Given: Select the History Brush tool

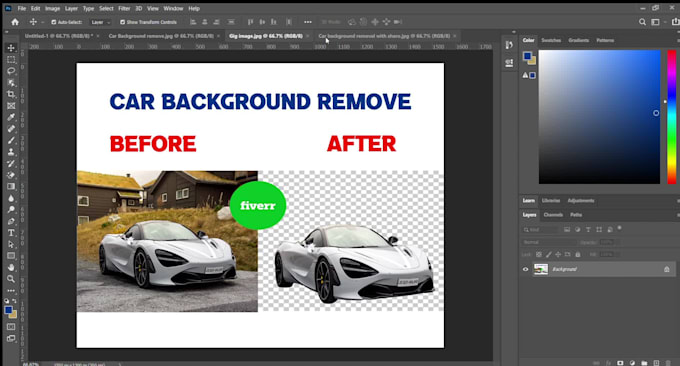Looking at the screenshot, I should click(11, 163).
